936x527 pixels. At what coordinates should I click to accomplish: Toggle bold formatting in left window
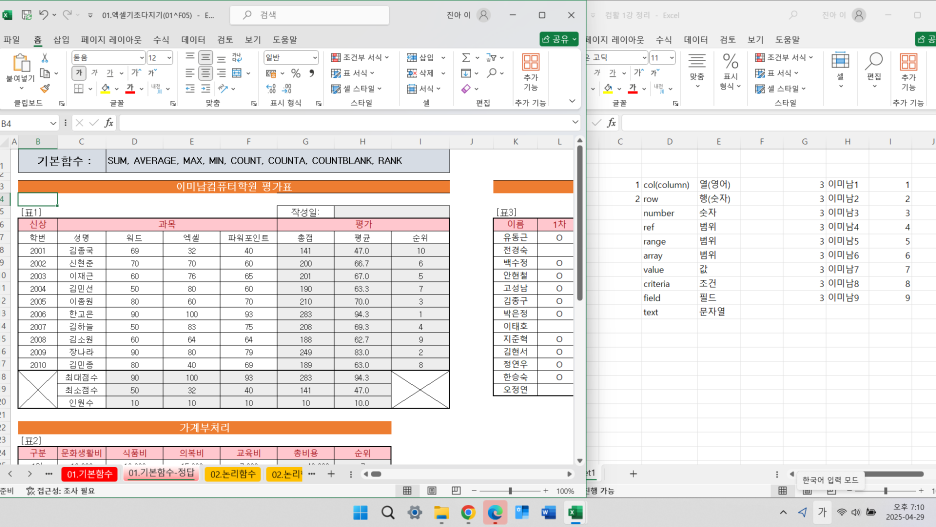[x=78, y=73]
